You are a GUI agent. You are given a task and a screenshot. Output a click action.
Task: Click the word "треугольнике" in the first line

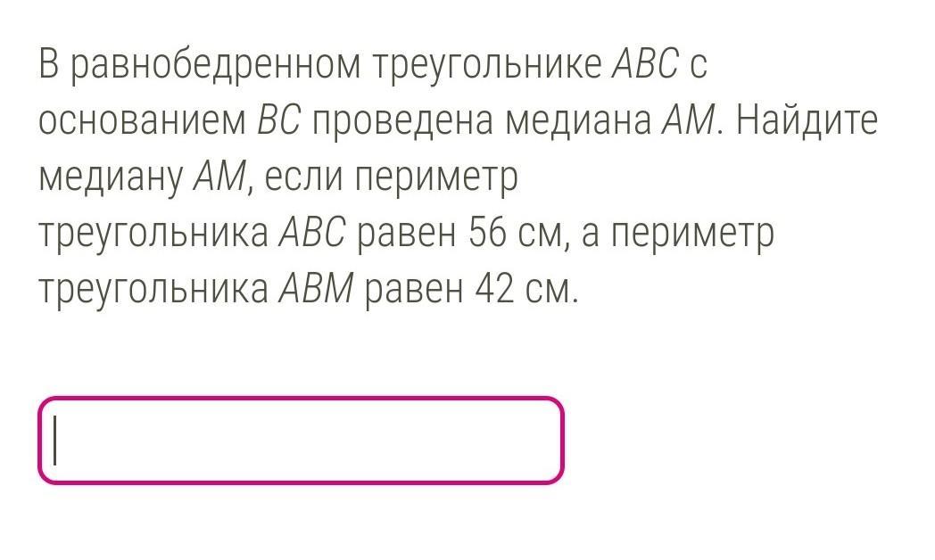tap(487, 65)
